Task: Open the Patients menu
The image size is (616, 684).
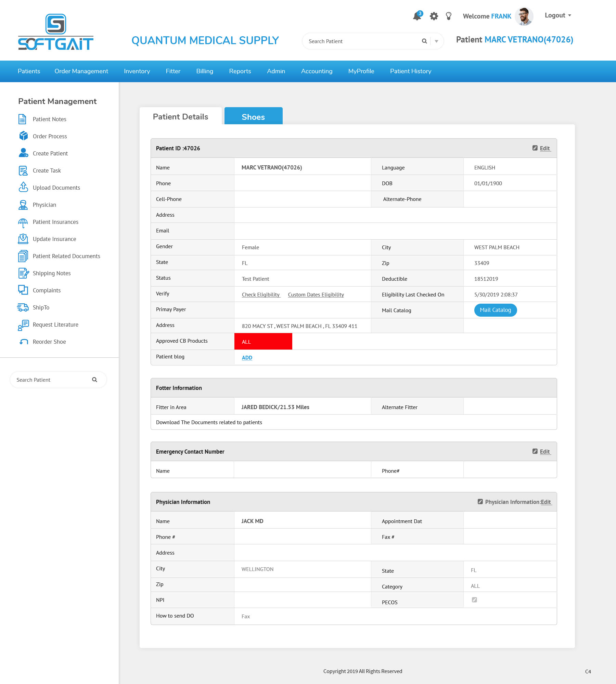Action: pyautogui.click(x=29, y=71)
